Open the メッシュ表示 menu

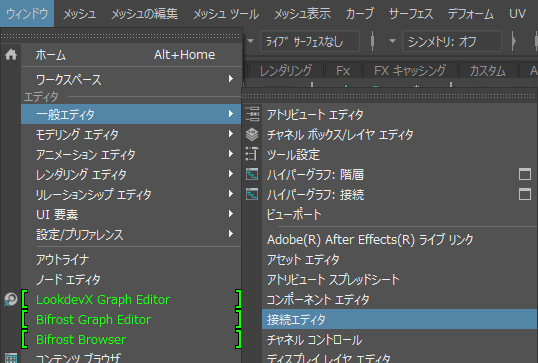pyautogui.click(x=302, y=13)
